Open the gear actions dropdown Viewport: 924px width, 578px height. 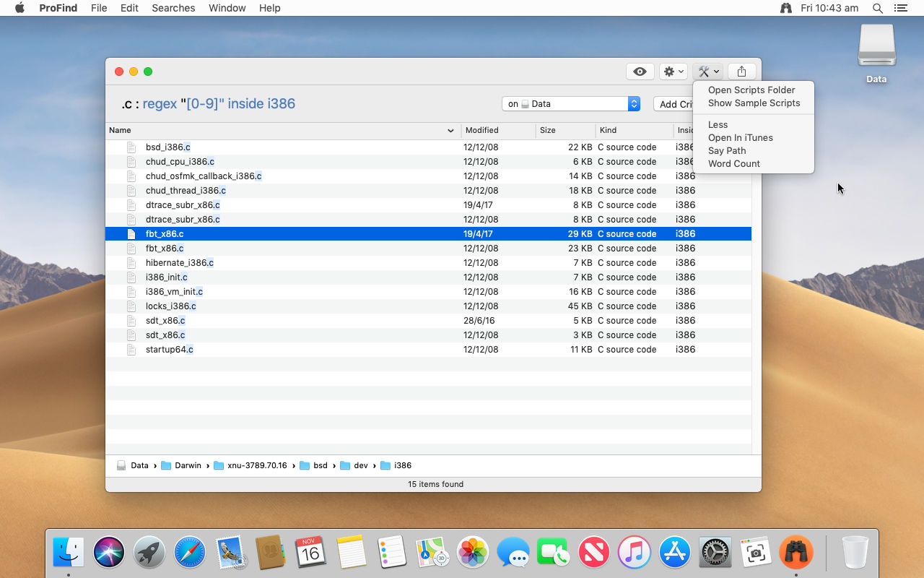[x=674, y=72]
